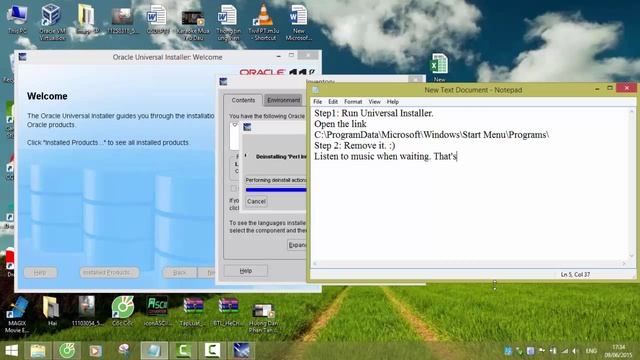Switch to Oracle Installer taskbar icon

(x=241, y=351)
